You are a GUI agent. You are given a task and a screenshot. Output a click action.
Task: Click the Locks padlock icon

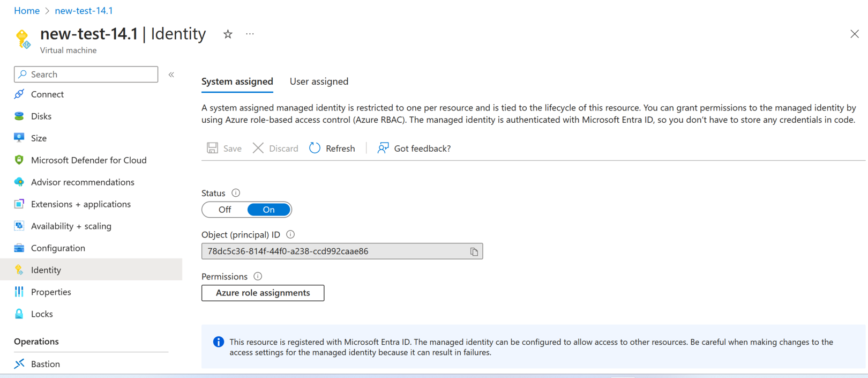tap(19, 314)
